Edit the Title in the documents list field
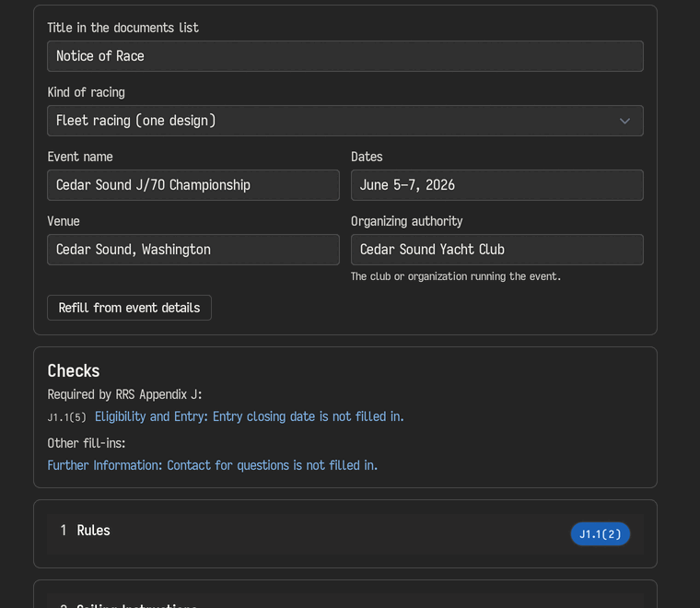This screenshot has height=608, width=700. click(x=345, y=56)
